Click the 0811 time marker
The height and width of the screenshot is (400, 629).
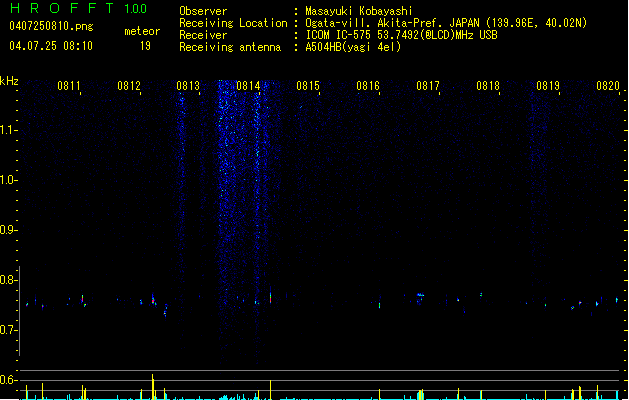(x=69, y=86)
